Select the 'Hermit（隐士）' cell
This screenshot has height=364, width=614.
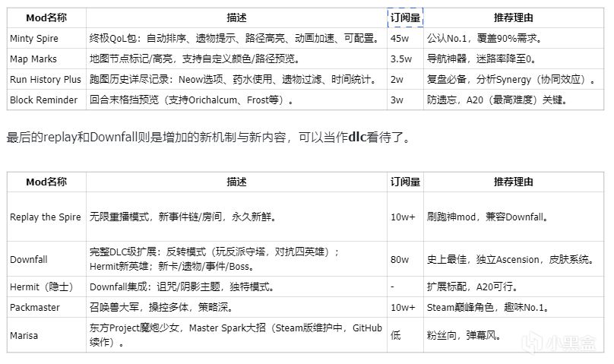(x=46, y=287)
